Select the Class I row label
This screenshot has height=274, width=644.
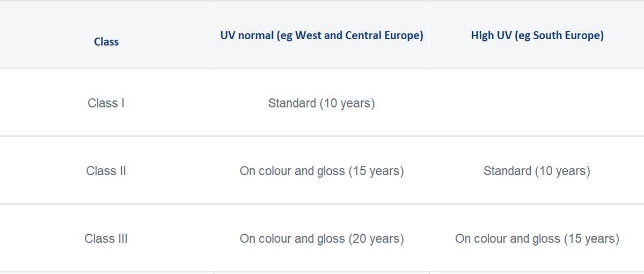[x=106, y=103]
